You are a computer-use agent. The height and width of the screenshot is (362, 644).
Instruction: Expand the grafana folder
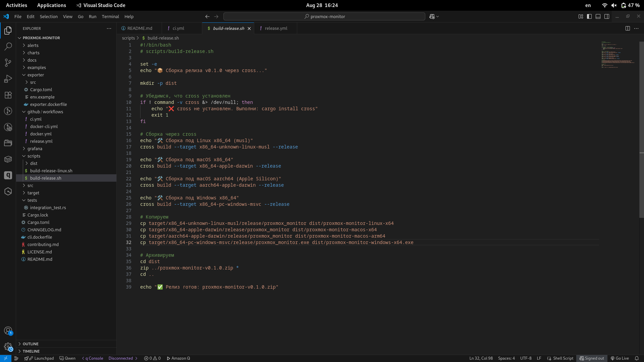tap(66, 148)
